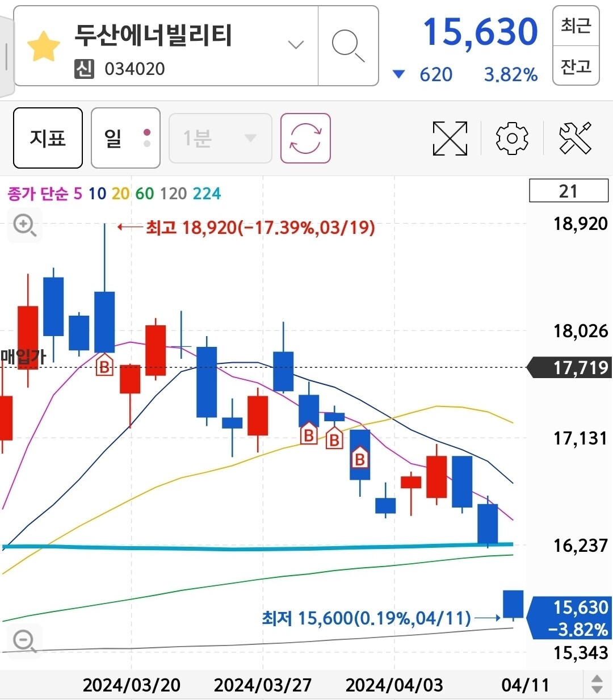
Task: Zoom in on the chart
Action: (x=24, y=225)
